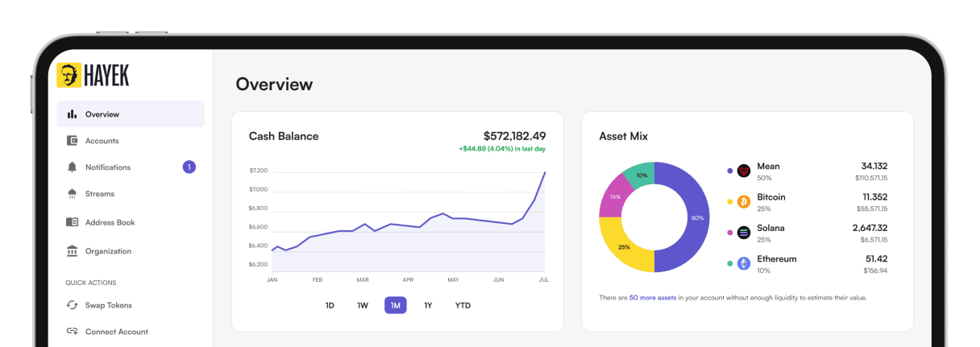Viewport: 980px width, 347px height.
Task: Click the Solana asset icon
Action: 743,233
